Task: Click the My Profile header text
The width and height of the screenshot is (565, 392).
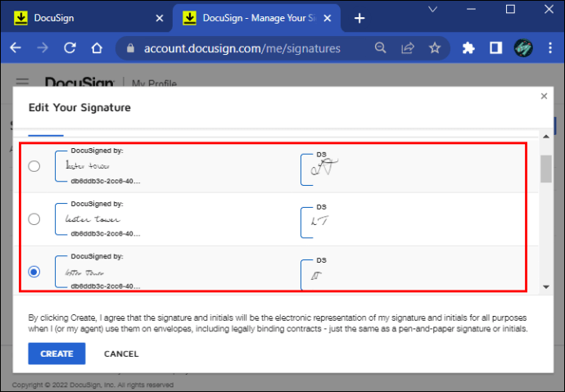Action: coord(154,83)
